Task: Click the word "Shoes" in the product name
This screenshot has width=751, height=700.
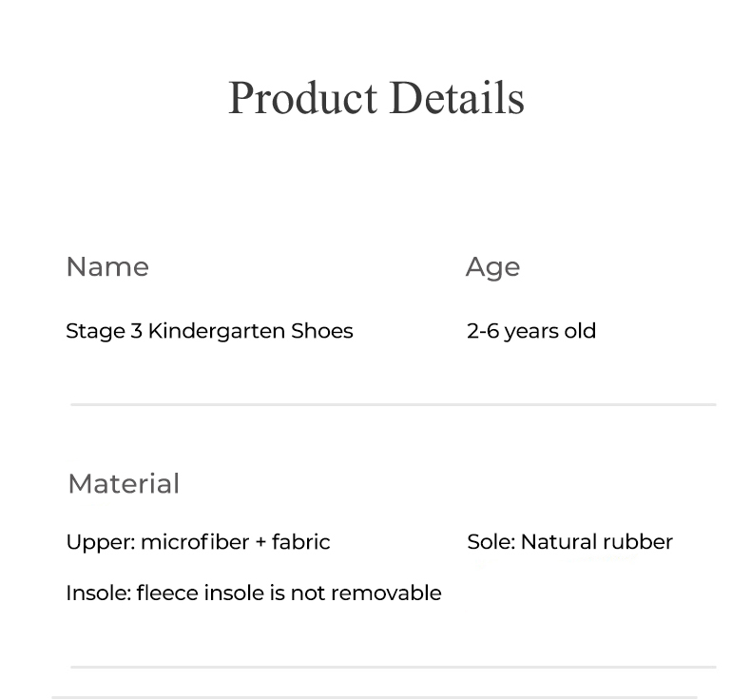Action: tap(322, 331)
